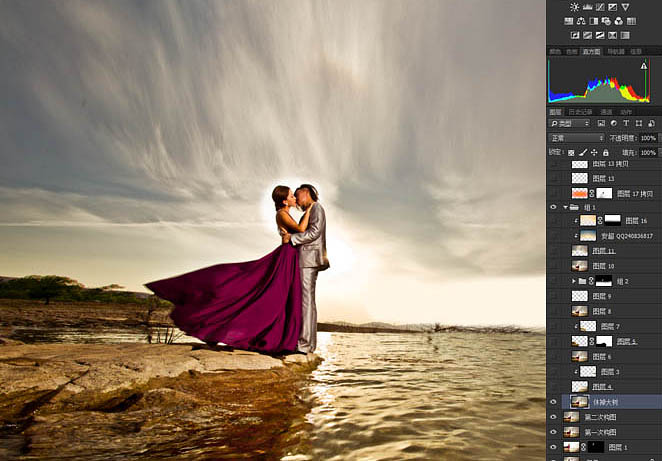Enable the lock-all padlock icon
The height and width of the screenshot is (461, 662).
coord(606,152)
